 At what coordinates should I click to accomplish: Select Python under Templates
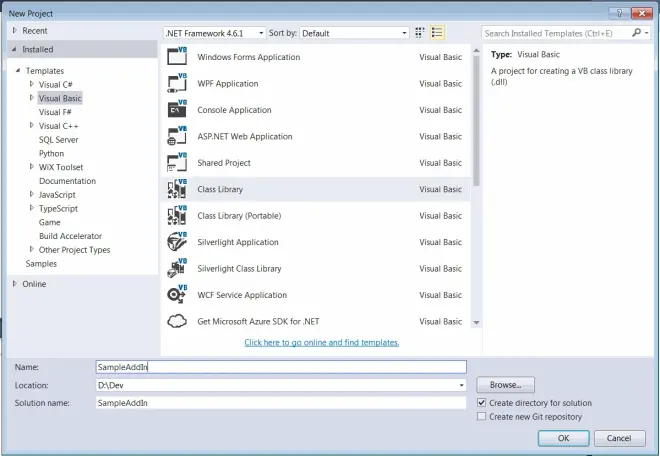pyautogui.click(x=51, y=154)
